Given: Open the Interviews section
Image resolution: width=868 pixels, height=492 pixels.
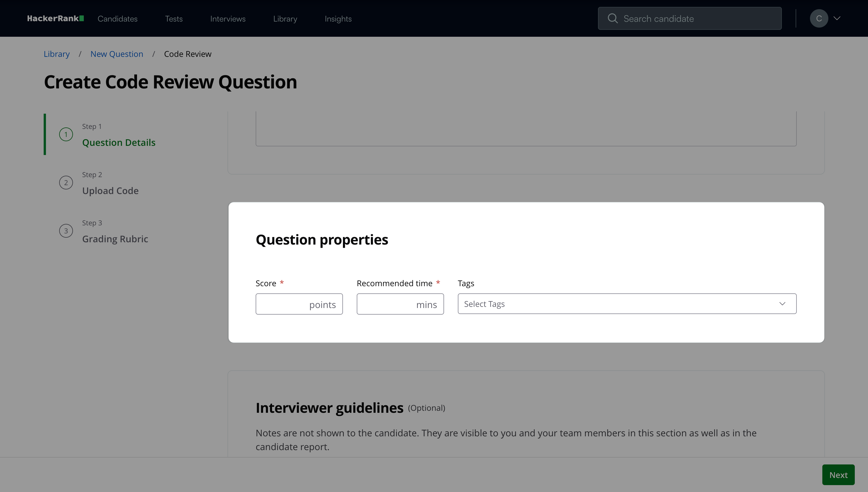Looking at the screenshot, I should [228, 19].
